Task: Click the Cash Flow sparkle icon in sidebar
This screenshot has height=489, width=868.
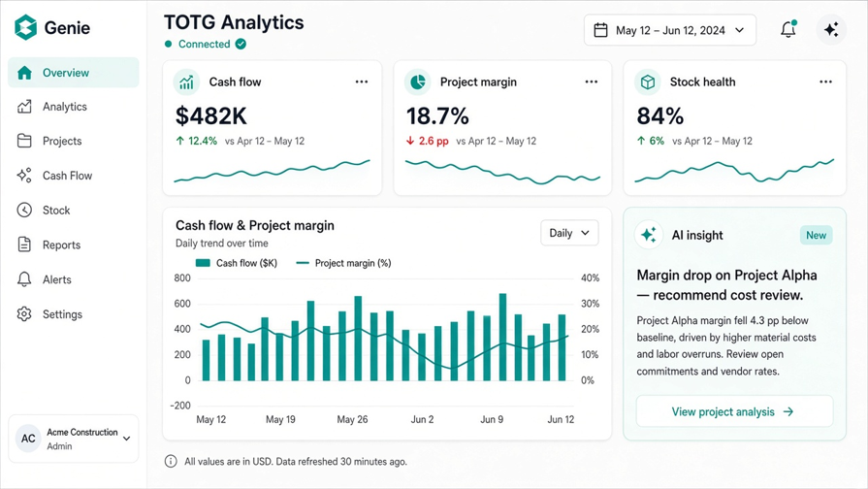Action: (24, 176)
